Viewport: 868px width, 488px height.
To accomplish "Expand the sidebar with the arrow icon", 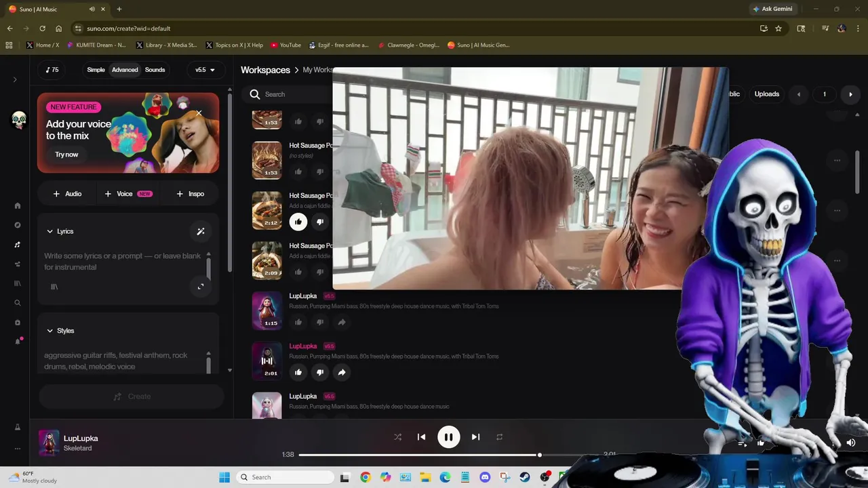I will point(15,80).
